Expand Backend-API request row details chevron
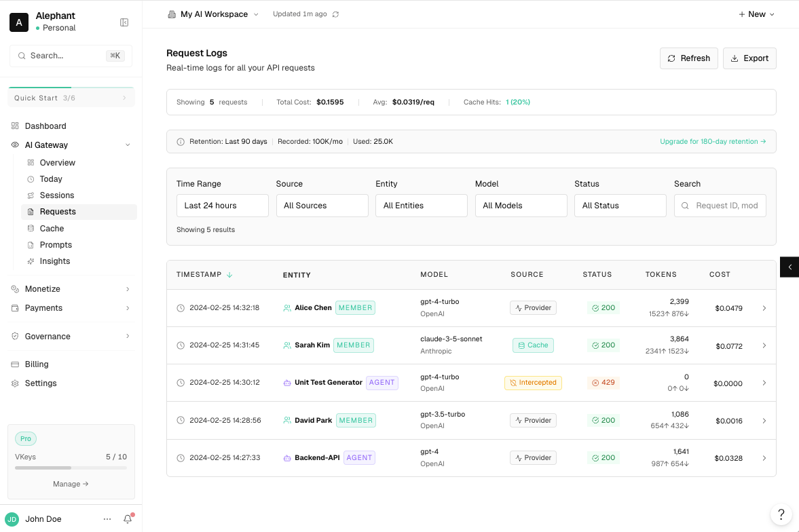This screenshot has width=799, height=532. (x=764, y=458)
